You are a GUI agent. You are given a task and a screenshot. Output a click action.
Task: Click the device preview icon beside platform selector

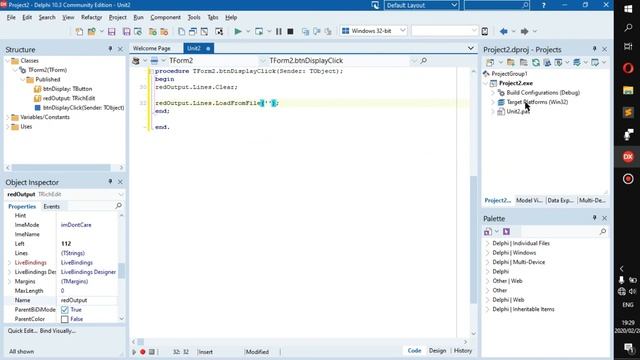pos(484,31)
